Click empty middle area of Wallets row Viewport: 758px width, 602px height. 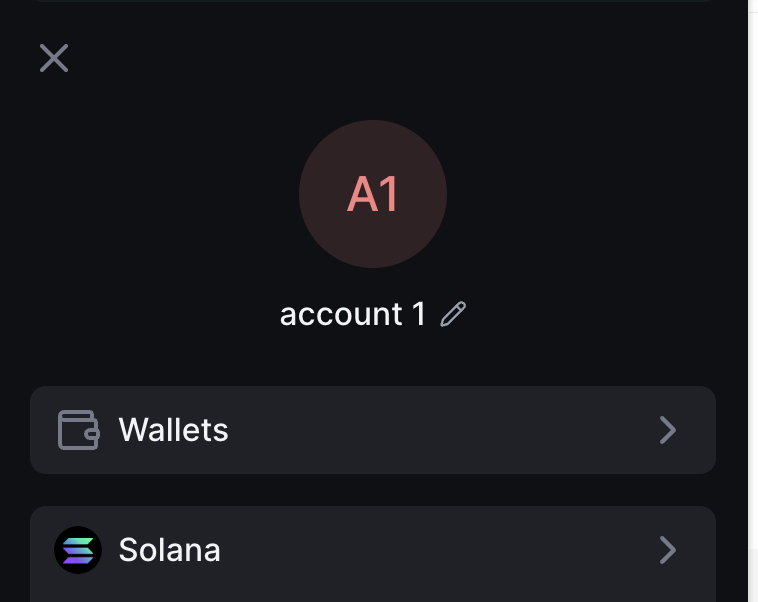coord(430,430)
